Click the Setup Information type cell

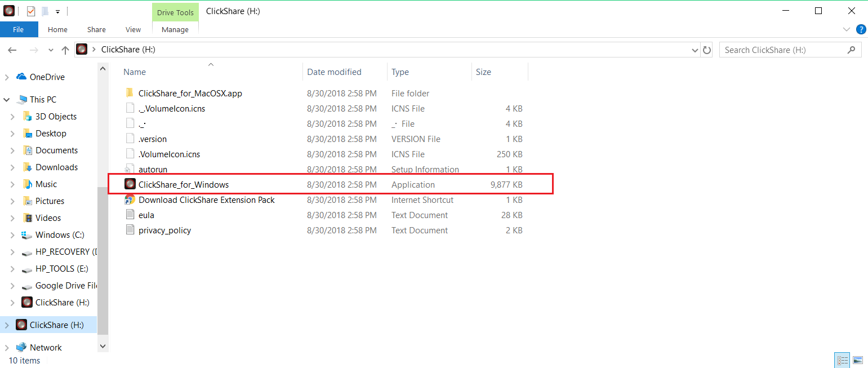pyautogui.click(x=425, y=169)
